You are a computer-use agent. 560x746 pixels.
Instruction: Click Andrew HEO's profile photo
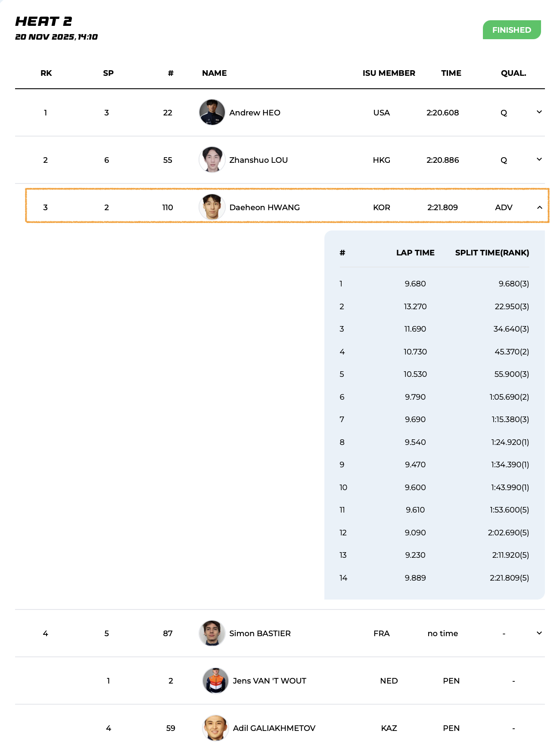pos(212,112)
